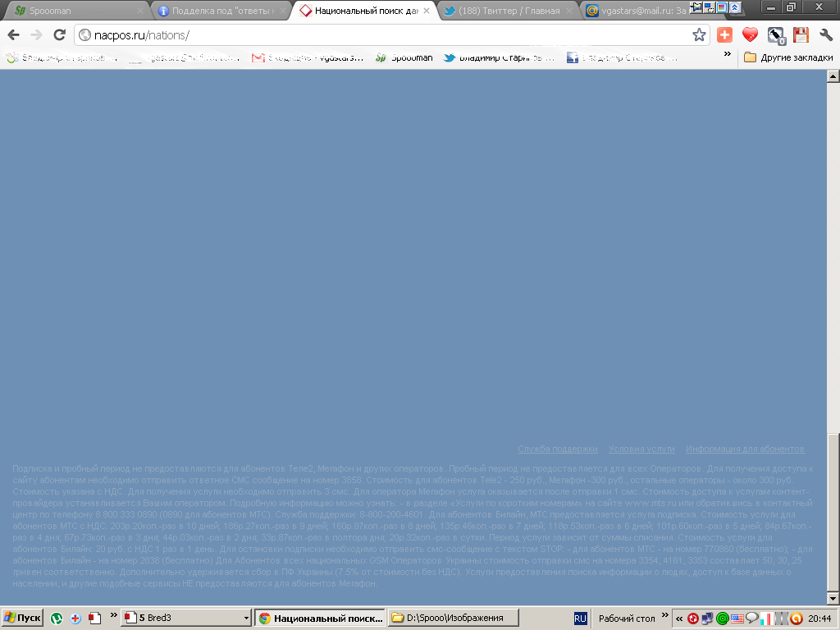The height and width of the screenshot is (630, 840).
Task: Close the Spoooman tab
Action: coord(139,11)
